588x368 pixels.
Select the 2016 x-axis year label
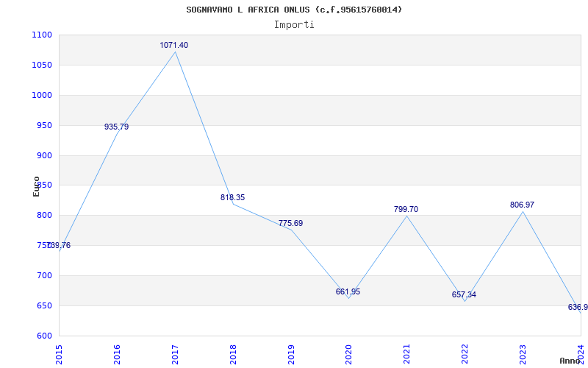pos(117,355)
